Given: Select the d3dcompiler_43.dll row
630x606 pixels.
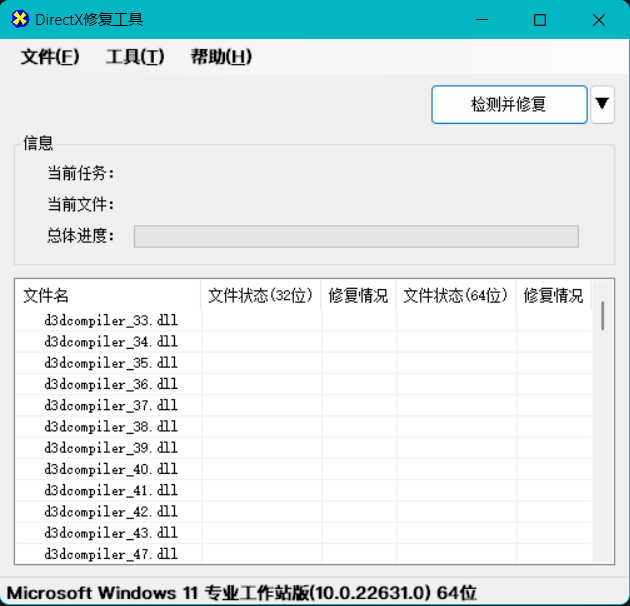Looking at the screenshot, I should [304, 534].
